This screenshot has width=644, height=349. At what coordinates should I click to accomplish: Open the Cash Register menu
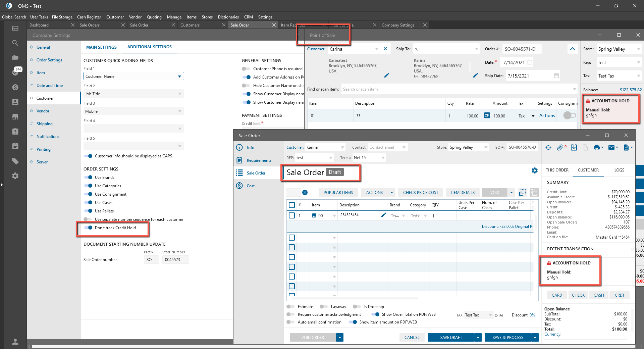pos(89,17)
